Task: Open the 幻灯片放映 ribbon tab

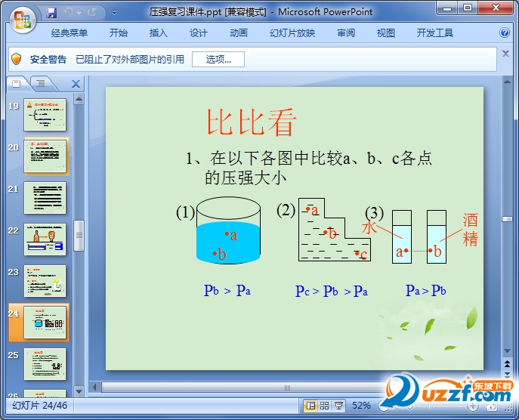Action: [292, 32]
